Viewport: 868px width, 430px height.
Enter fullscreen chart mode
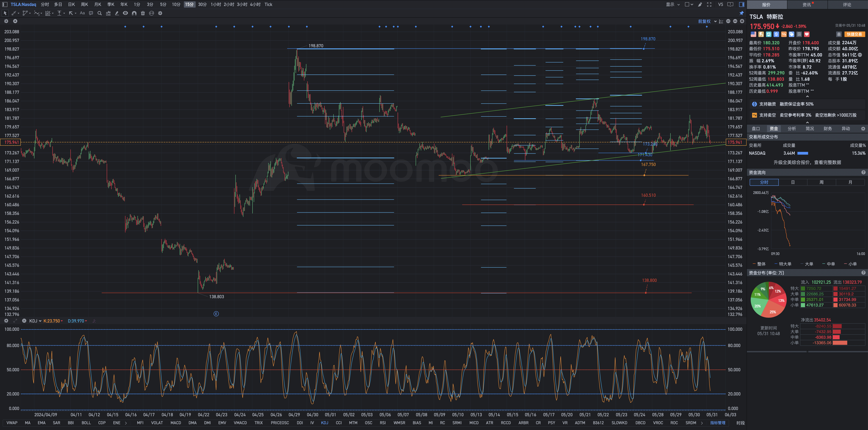[x=709, y=4]
